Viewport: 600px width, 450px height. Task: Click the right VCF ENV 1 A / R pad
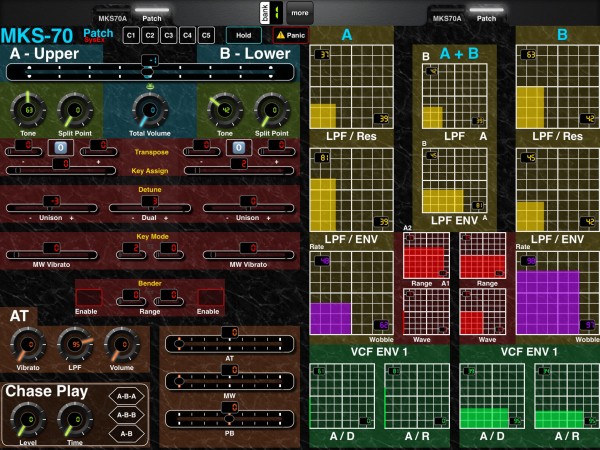(567, 396)
